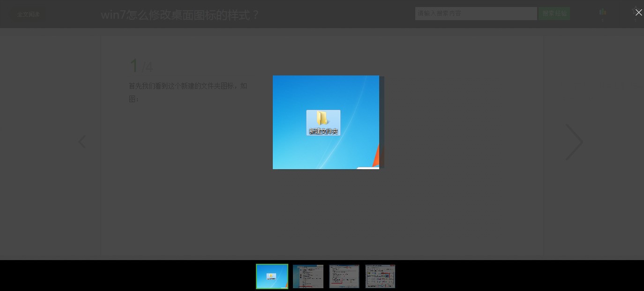Click the article title win7怎么修改桌面图标的样式
The height and width of the screenshot is (291, 644).
click(x=180, y=15)
